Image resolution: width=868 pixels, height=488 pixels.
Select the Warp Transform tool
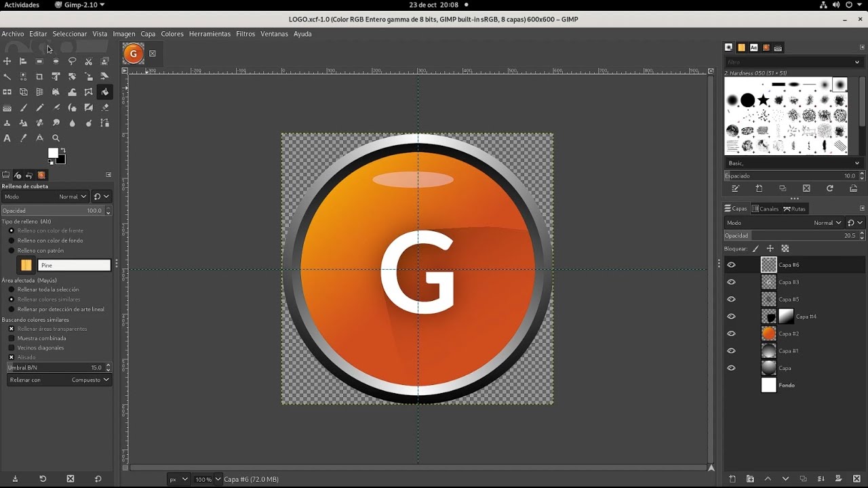pos(72,92)
